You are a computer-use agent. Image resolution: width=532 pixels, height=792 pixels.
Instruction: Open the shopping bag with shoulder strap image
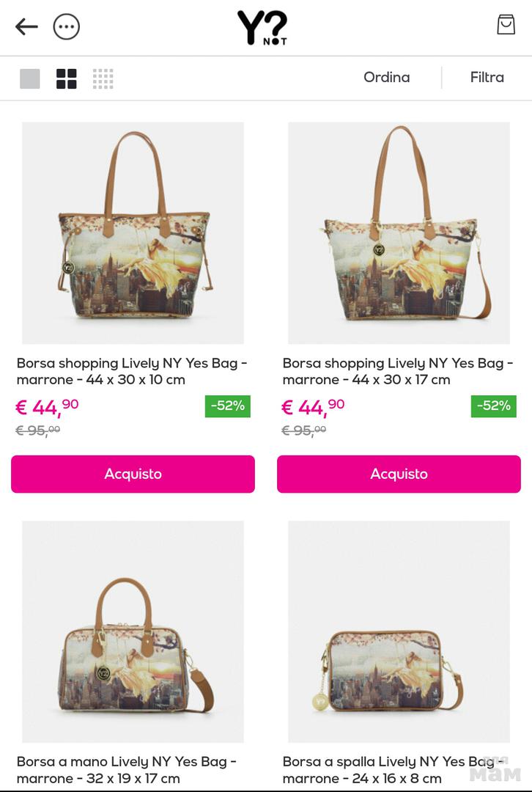point(399,233)
